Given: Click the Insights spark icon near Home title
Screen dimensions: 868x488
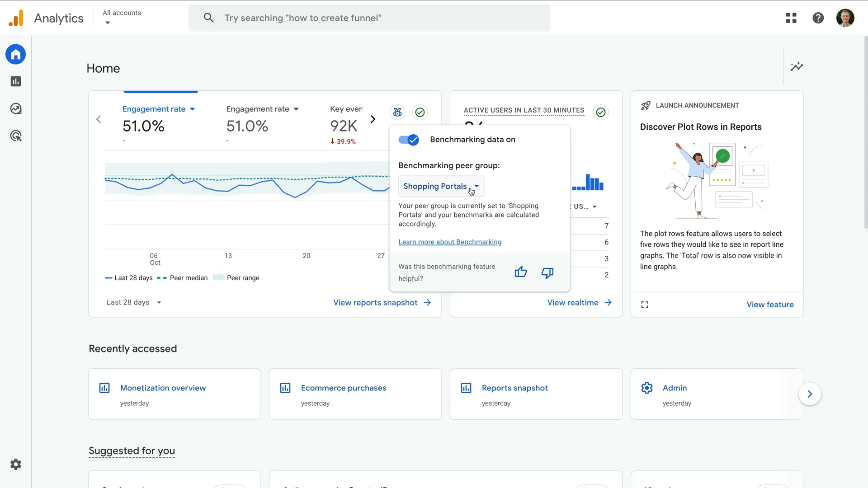Looking at the screenshot, I should (x=797, y=66).
